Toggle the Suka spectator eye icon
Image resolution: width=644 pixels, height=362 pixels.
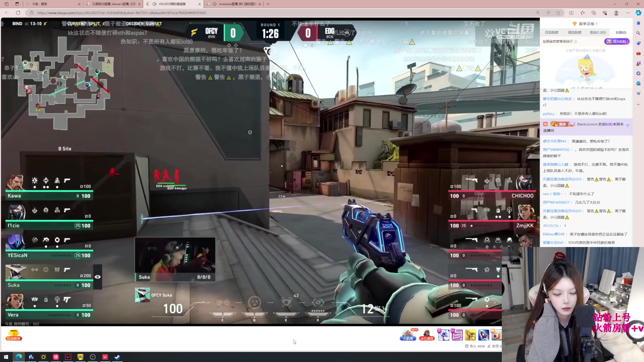(x=98, y=277)
